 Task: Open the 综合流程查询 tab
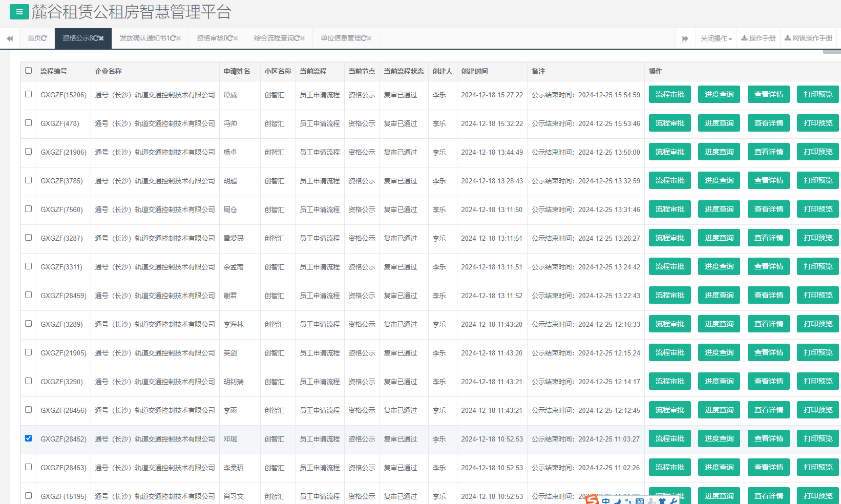tap(276, 38)
